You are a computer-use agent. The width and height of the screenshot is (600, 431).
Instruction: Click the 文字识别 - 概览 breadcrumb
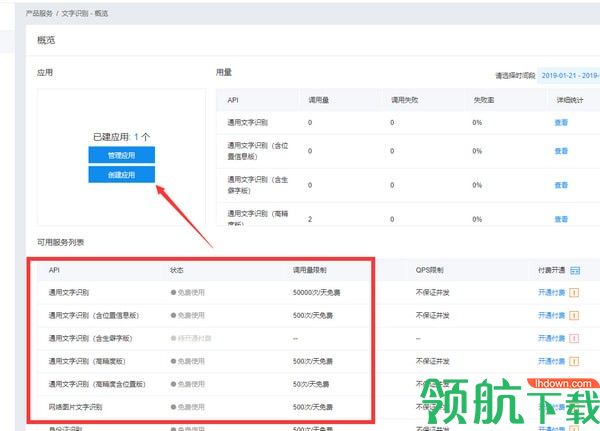[85, 13]
